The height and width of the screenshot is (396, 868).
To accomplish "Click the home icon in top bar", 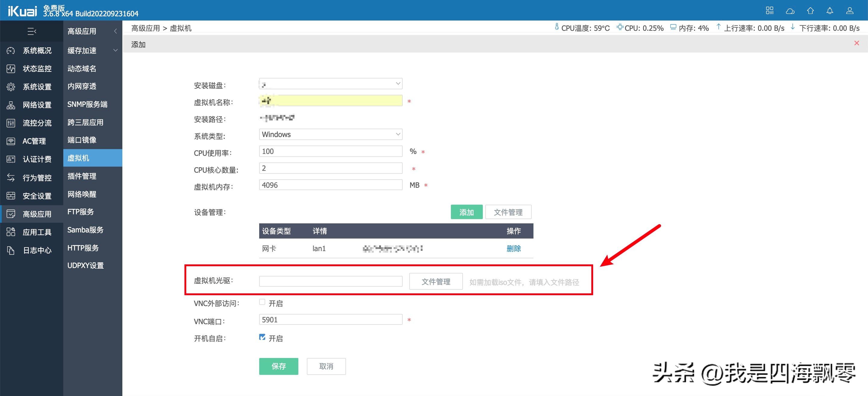I will pos(810,11).
